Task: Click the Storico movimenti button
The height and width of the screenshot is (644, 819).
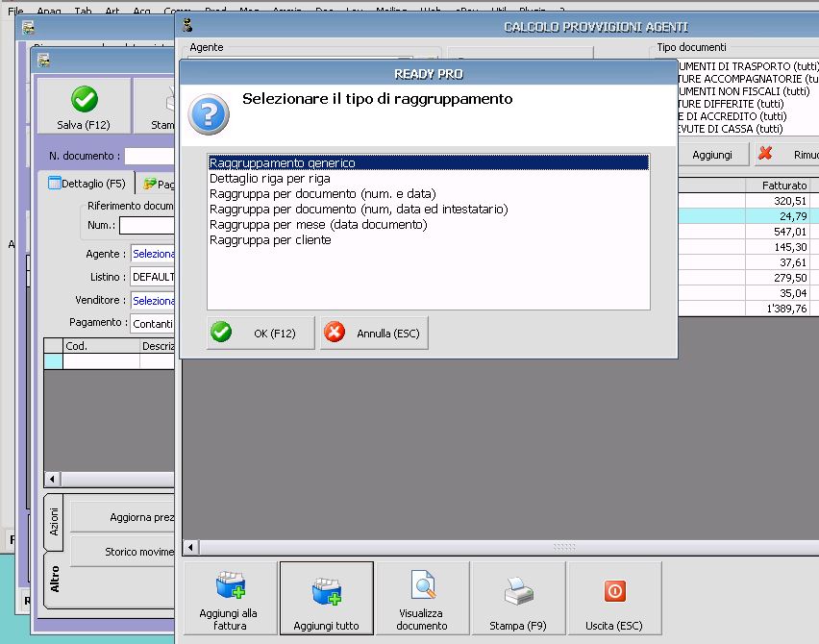Action: (123, 552)
